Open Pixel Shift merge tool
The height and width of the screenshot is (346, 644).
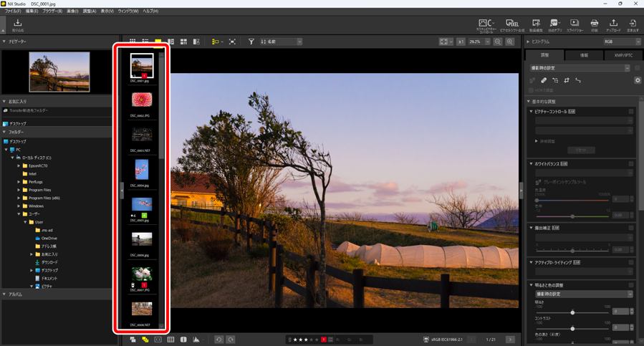[x=511, y=25]
